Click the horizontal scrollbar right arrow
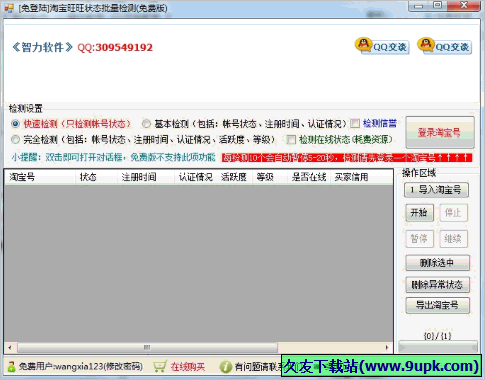 387,347
